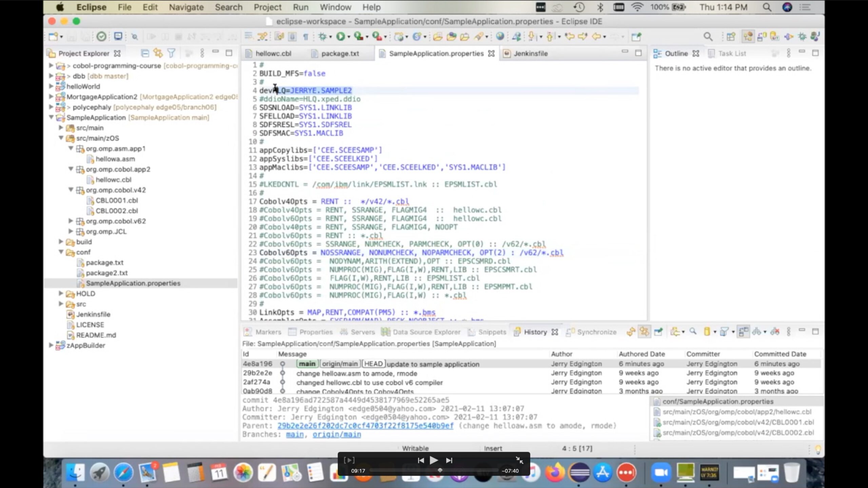Open the Project Explorer view menu dots
The height and width of the screenshot is (488, 868).
(x=202, y=53)
